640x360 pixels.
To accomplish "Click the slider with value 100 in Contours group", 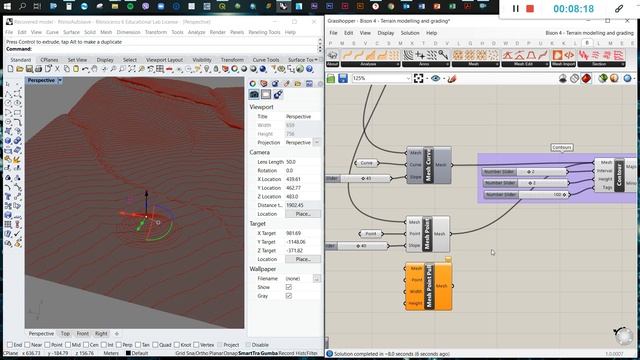I will tap(526, 195).
